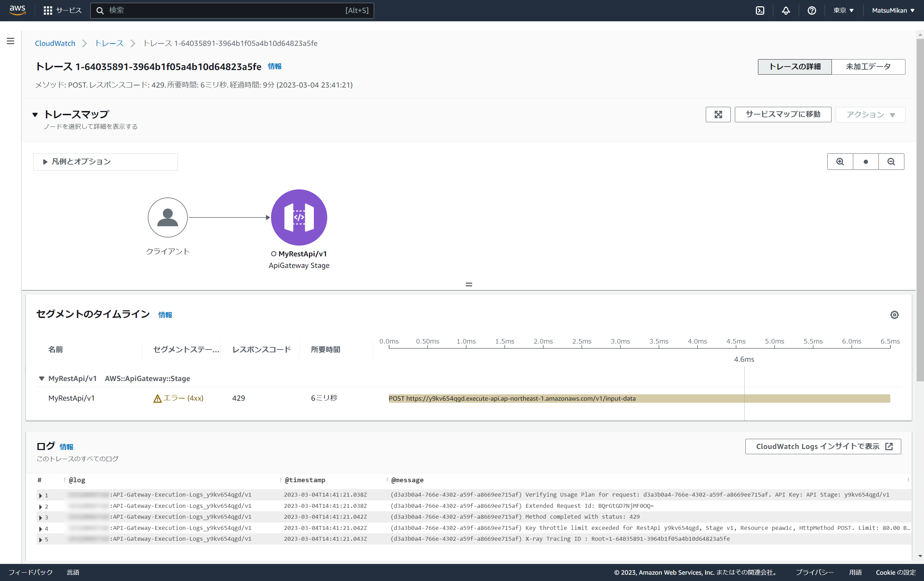The image size is (924, 581).
Task: Open the hamburger side navigation menu
Action: click(11, 41)
